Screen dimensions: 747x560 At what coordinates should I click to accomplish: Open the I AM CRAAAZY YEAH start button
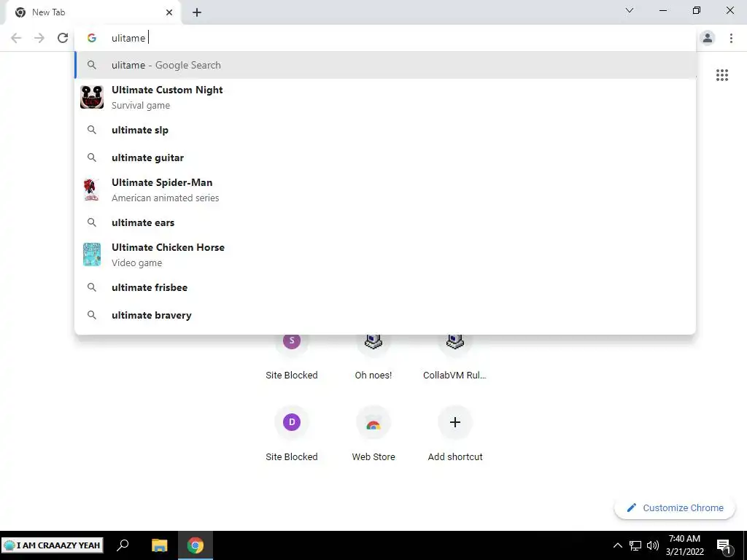pos(52,545)
